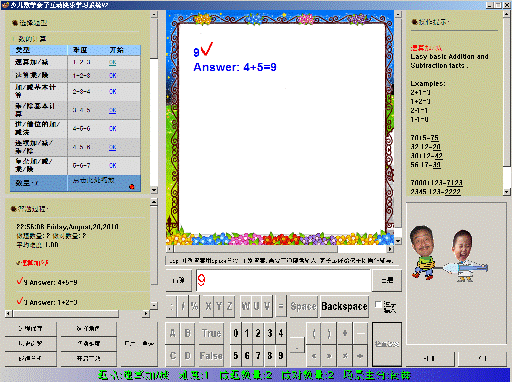Click the minus operator key
This screenshot has width=512, height=382.
pyautogui.click(x=360, y=333)
